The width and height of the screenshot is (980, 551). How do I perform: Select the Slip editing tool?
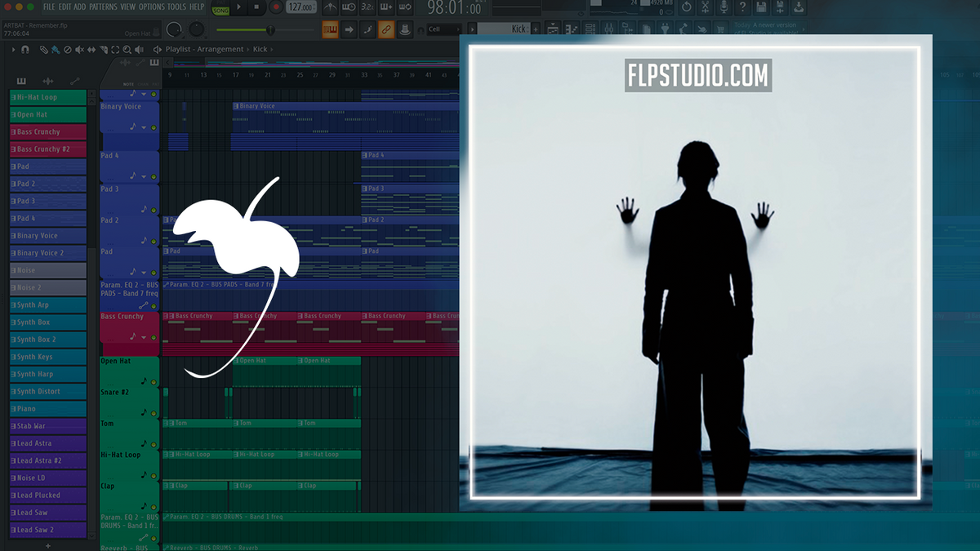pos(91,50)
